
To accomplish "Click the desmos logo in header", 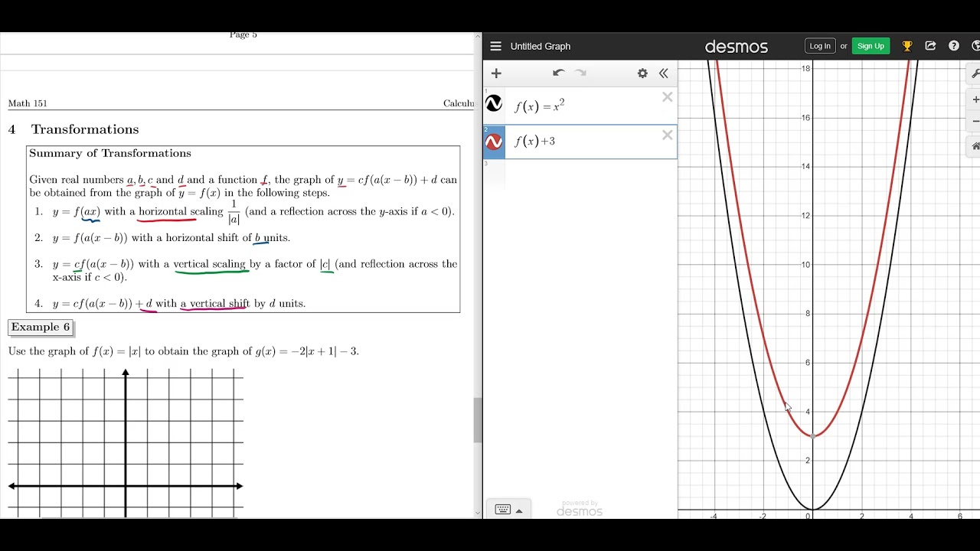I will pyautogui.click(x=736, y=47).
